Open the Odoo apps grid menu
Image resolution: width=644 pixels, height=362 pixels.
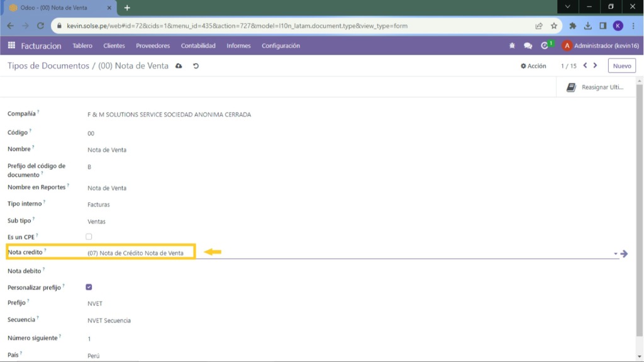[x=11, y=46]
